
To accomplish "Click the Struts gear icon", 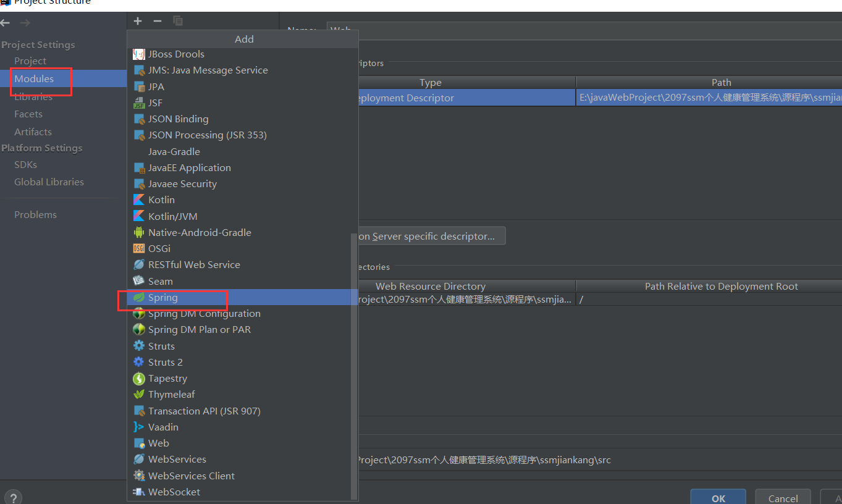I will 139,346.
